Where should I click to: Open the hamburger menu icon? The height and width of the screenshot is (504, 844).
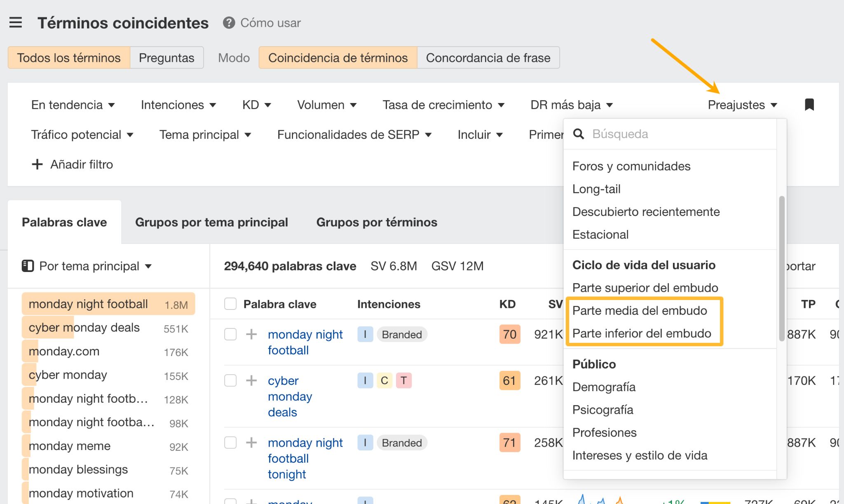pyautogui.click(x=16, y=23)
